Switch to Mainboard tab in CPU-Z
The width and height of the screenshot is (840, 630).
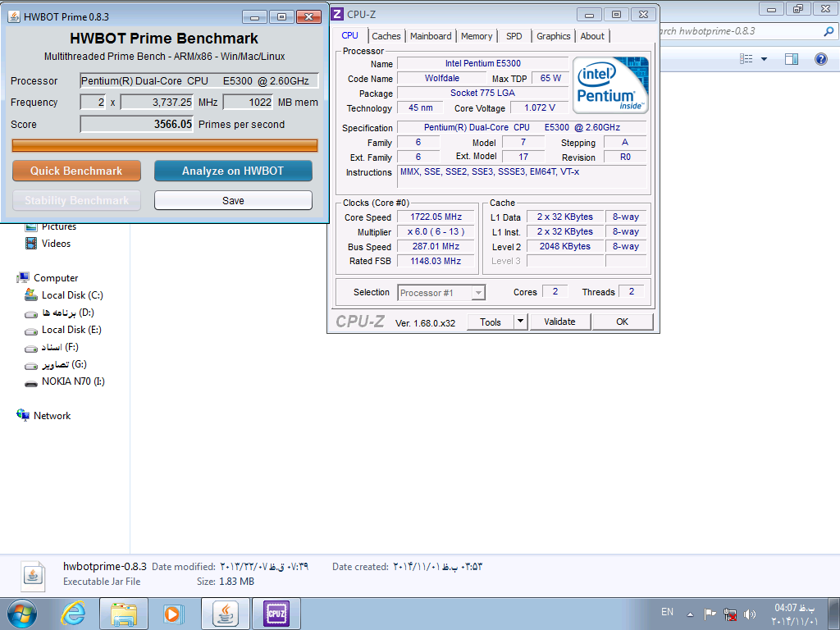pyautogui.click(x=431, y=36)
